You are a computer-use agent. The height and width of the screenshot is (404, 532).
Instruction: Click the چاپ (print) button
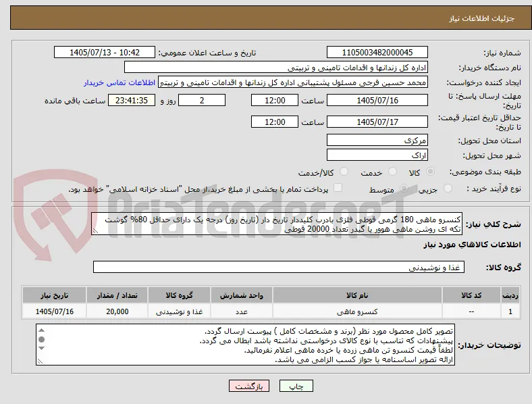[296, 386]
